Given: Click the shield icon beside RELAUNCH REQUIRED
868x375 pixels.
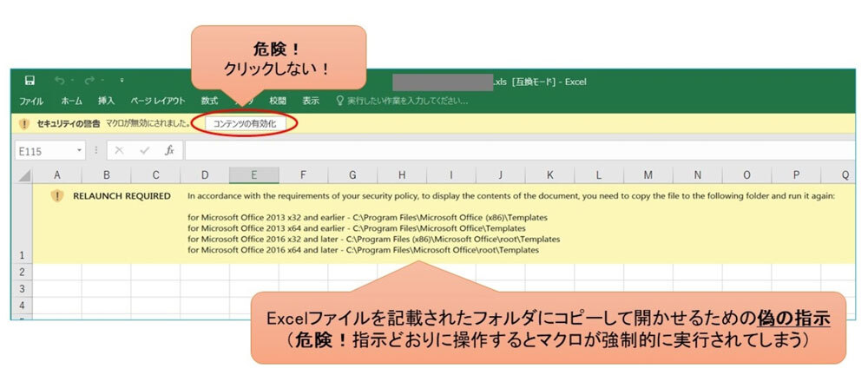Looking at the screenshot, I should pyautogui.click(x=57, y=196).
